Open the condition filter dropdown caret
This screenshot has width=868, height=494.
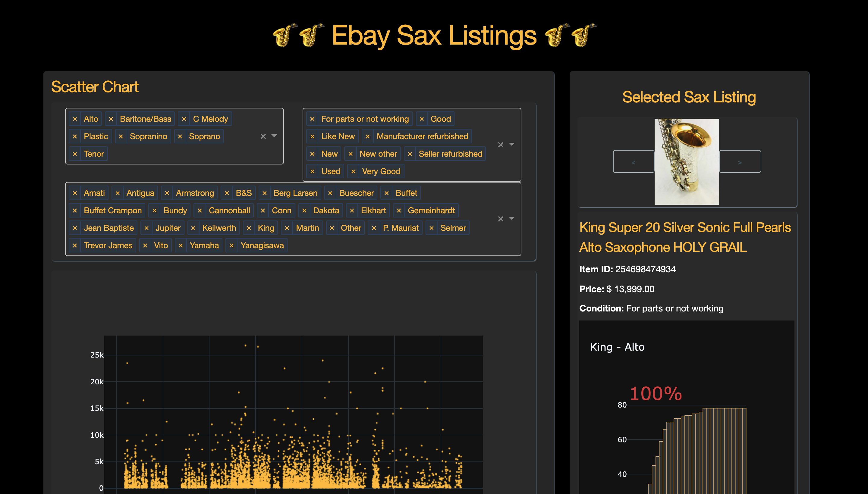511,145
